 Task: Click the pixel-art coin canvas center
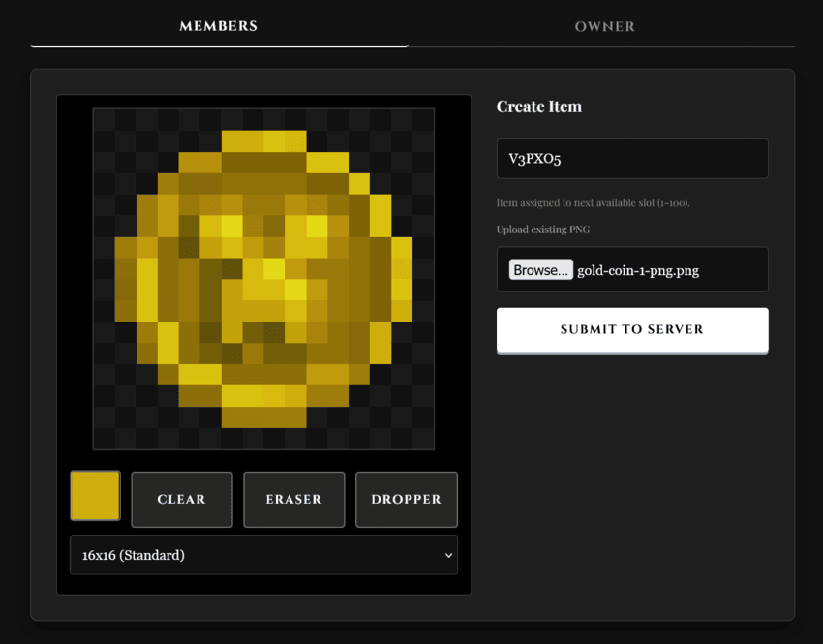[263, 279]
